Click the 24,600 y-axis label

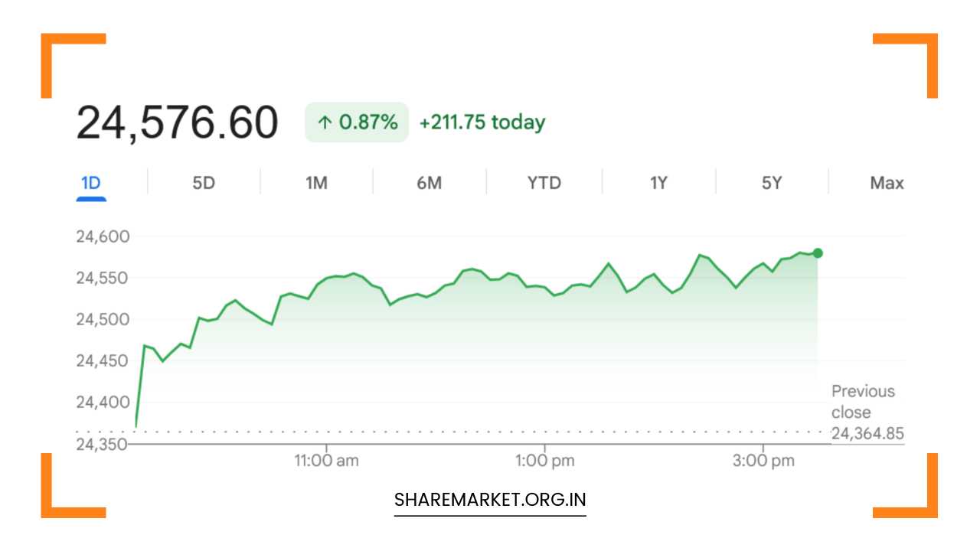tap(103, 236)
